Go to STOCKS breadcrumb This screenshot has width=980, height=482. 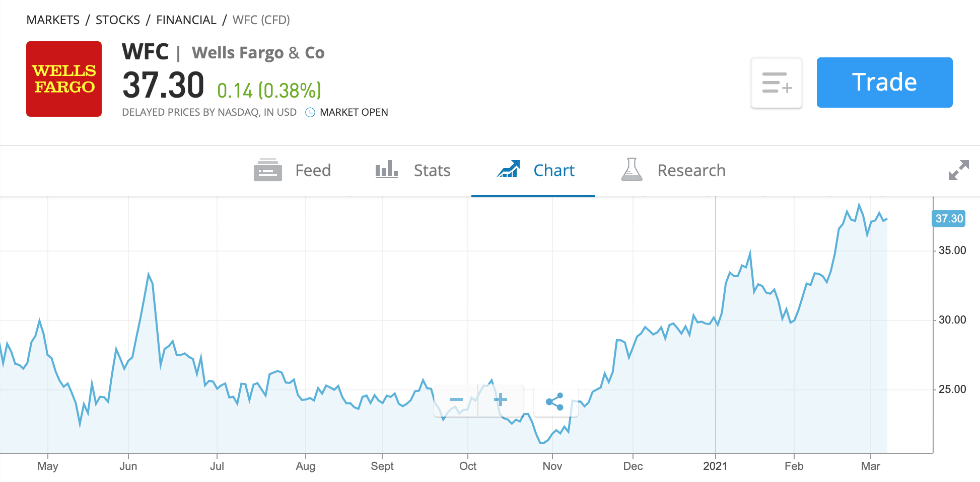[x=118, y=20]
